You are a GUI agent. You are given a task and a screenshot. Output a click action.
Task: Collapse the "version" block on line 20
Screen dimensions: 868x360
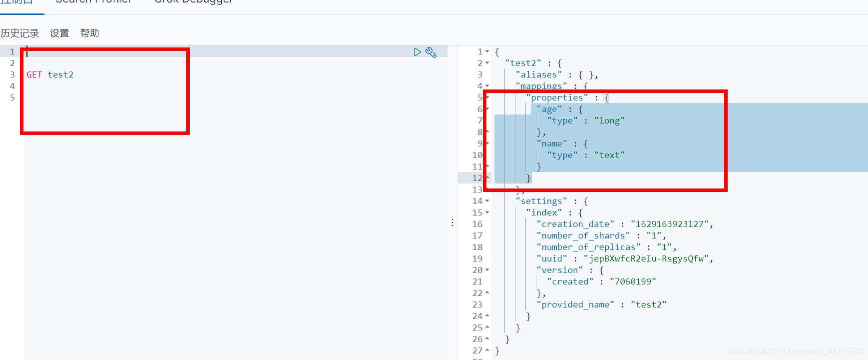pos(487,270)
